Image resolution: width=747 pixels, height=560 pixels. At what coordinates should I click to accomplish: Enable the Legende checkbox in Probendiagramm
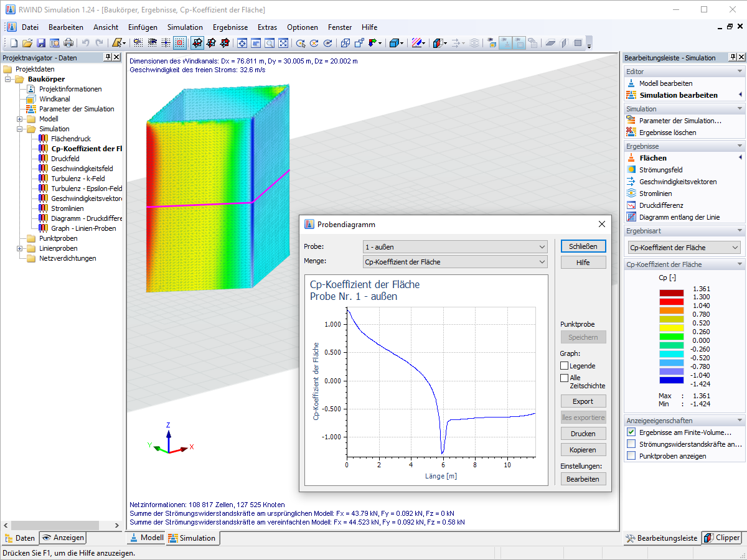565,366
